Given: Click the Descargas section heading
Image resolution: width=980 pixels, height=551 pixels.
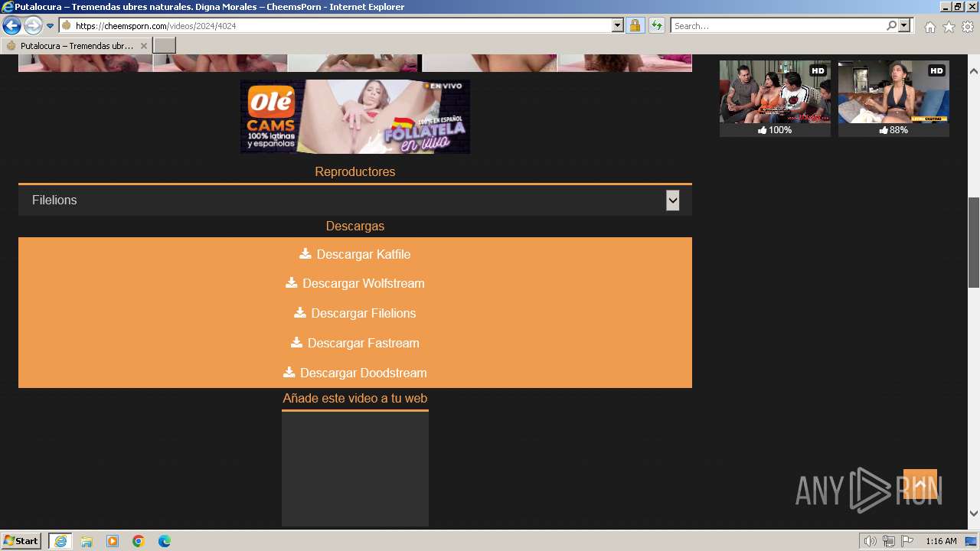Looking at the screenshot, I should pyautogui.click(x=355, y=226).
